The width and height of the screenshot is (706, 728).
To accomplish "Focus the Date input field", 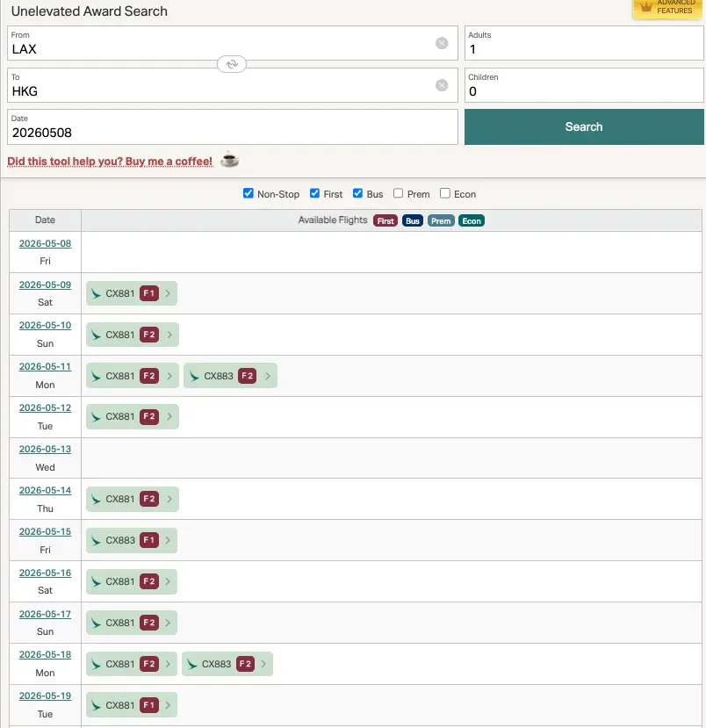I will tap(233, 133).
